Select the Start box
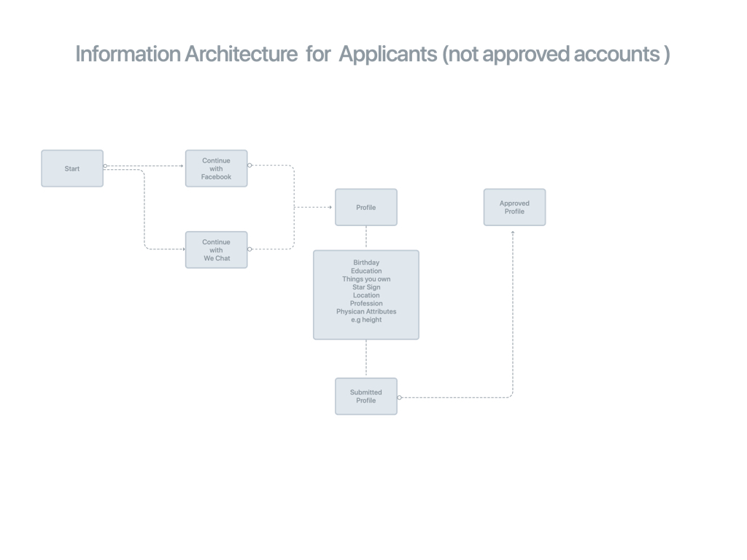 point(71,168)
